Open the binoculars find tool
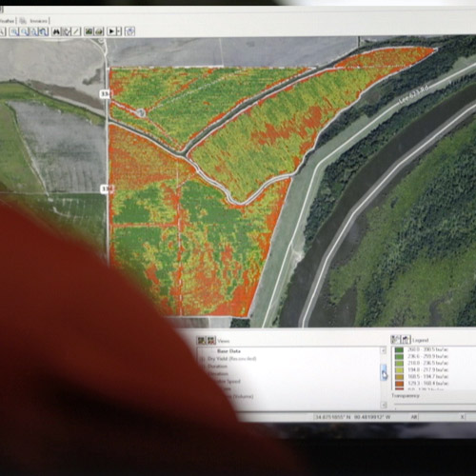Image resolution: width=476 pixels, height=476 pixels. pos(56,31)
